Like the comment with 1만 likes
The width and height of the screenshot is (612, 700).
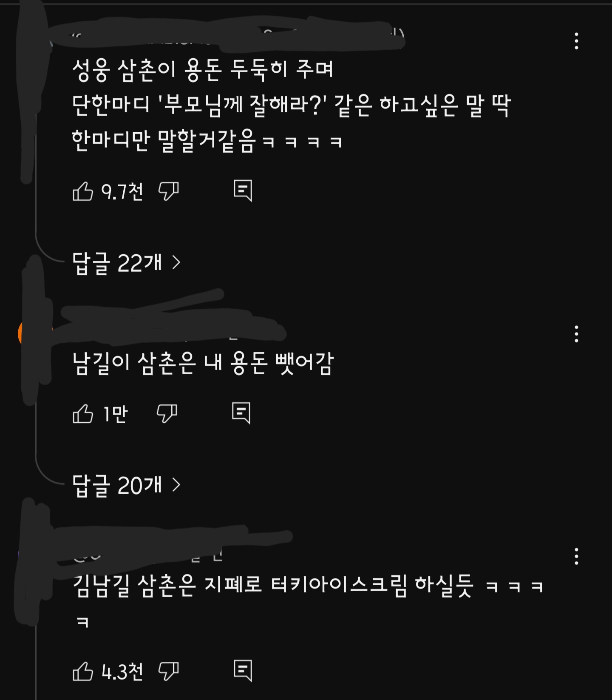tap(83, 413)
